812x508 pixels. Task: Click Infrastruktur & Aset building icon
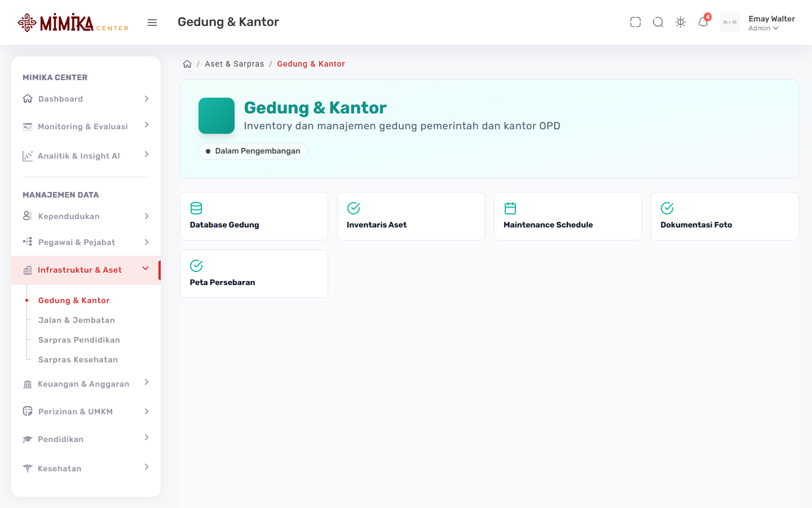pyautogui.click(x=28, y=270)
